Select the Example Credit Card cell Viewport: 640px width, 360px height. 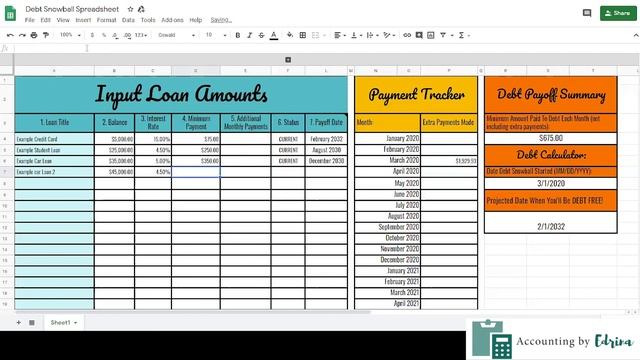pyautogui.click(x=54, y=139)
